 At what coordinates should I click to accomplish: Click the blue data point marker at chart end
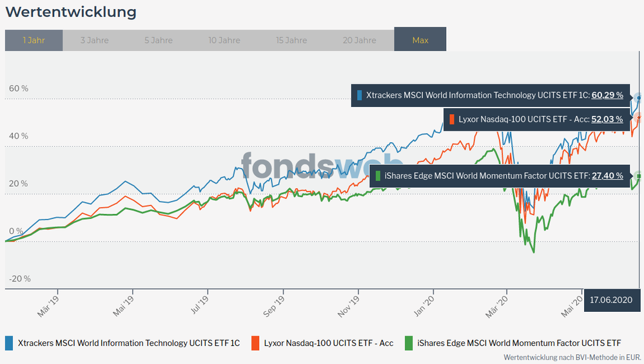639,98
